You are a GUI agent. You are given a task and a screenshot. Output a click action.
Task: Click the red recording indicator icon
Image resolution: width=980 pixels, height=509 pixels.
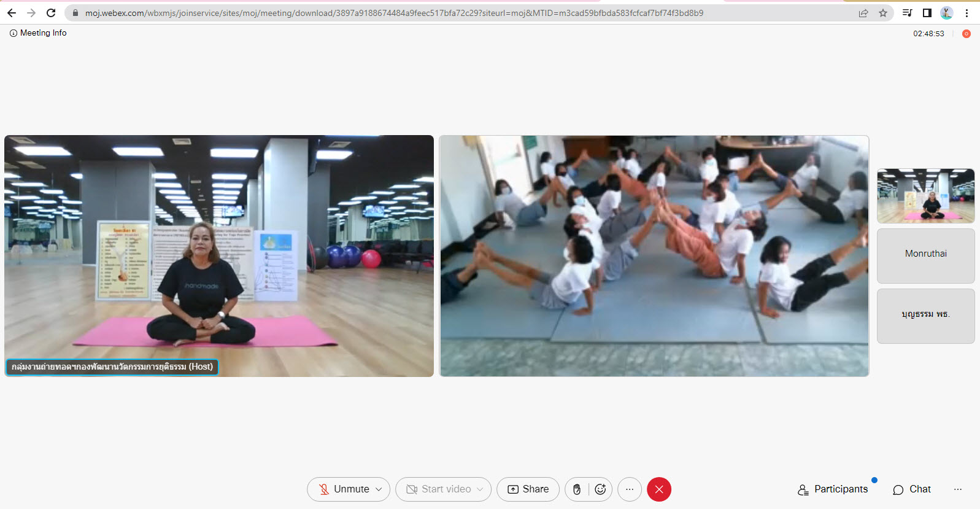[x=966, y=34]
